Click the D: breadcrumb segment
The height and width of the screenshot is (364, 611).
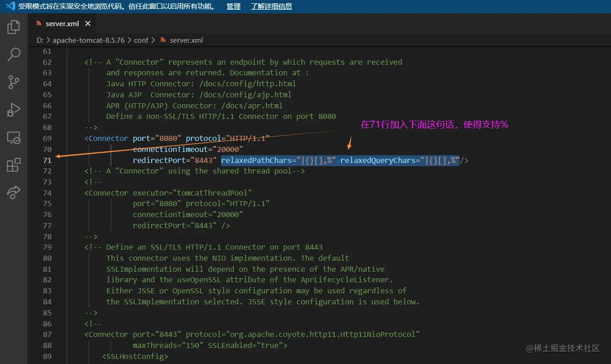40,40
